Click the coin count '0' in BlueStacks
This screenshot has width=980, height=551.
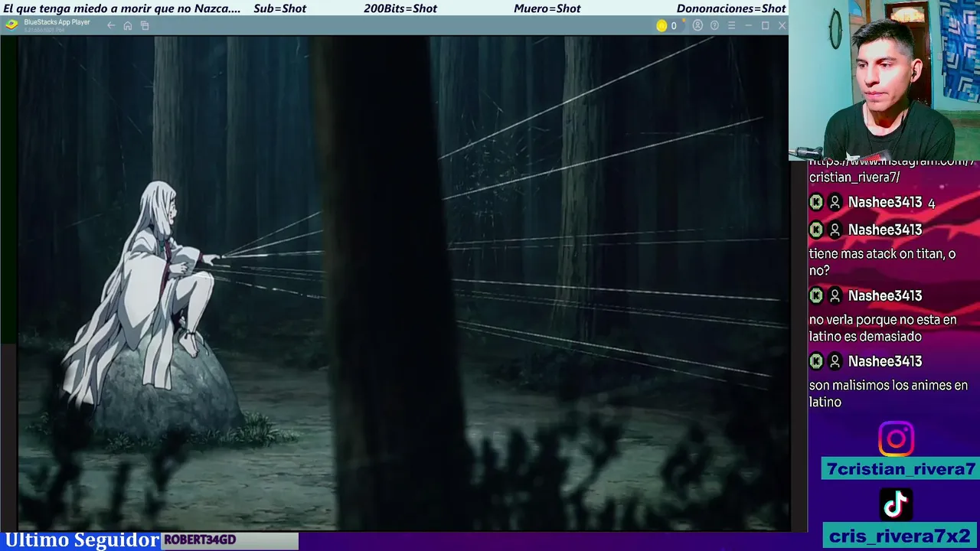(674, 26)
